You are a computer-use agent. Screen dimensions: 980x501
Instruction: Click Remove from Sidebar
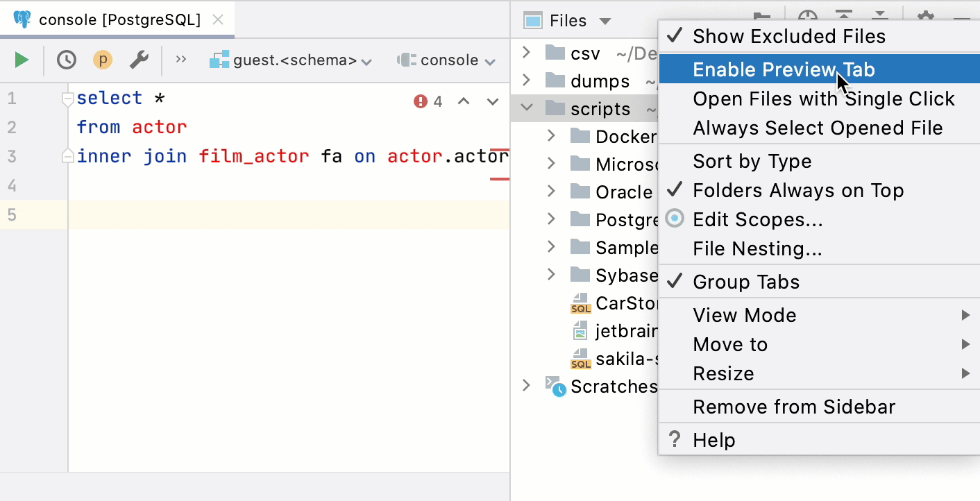[x=794, y=407]
